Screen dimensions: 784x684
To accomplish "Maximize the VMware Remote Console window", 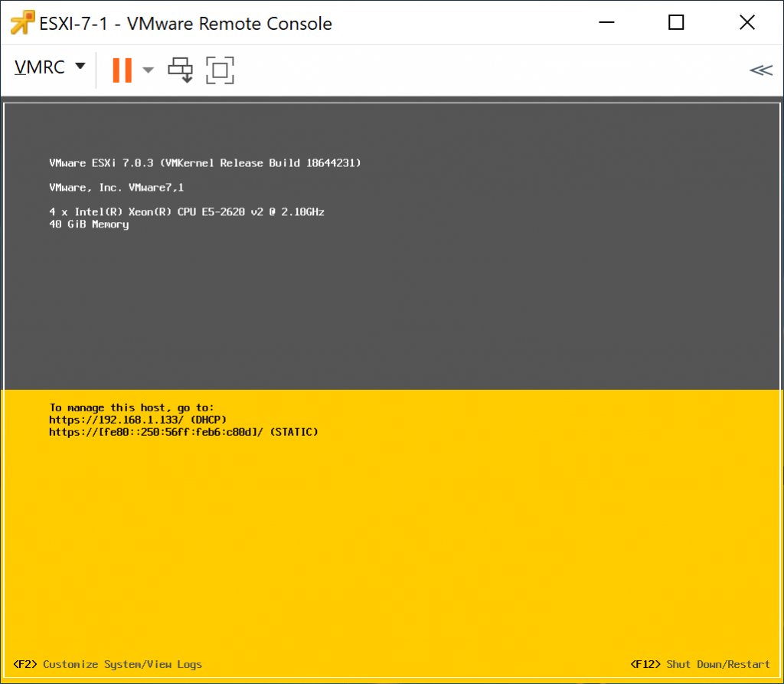I will (676, 22).
